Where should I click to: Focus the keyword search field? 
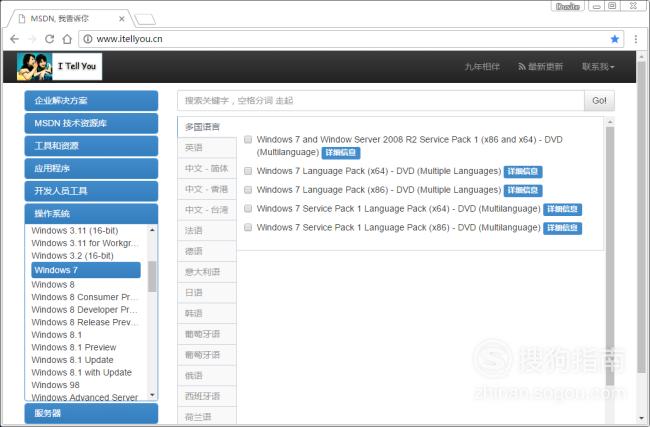(381, 101)
